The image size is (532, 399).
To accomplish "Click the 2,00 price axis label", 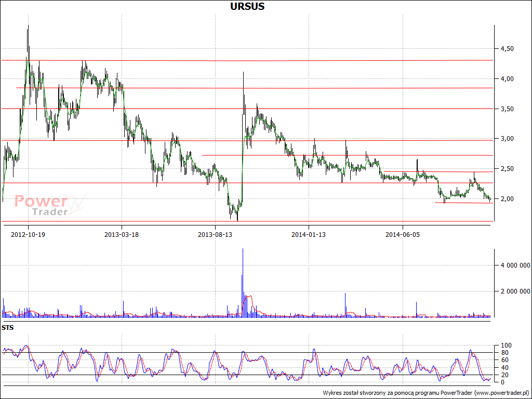I will pyautogui.click(x=507, y=199).
